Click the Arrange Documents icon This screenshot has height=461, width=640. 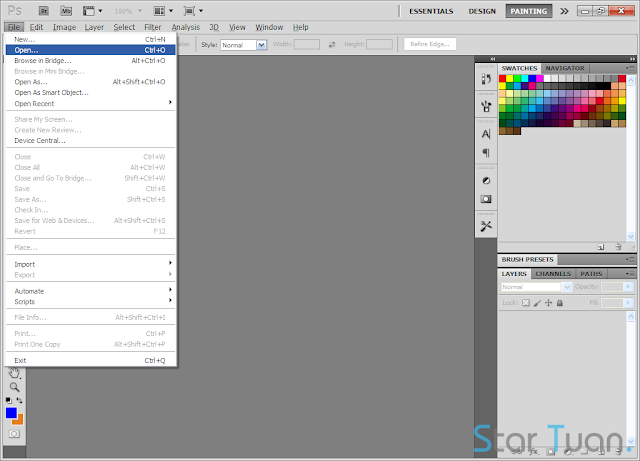pyautogui.click(x=159, y=11)
